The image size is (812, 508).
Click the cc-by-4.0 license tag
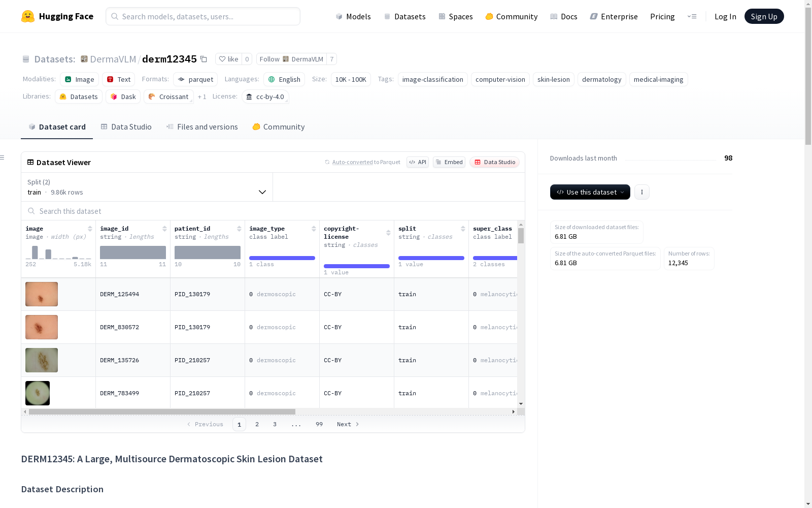[265, 97]
